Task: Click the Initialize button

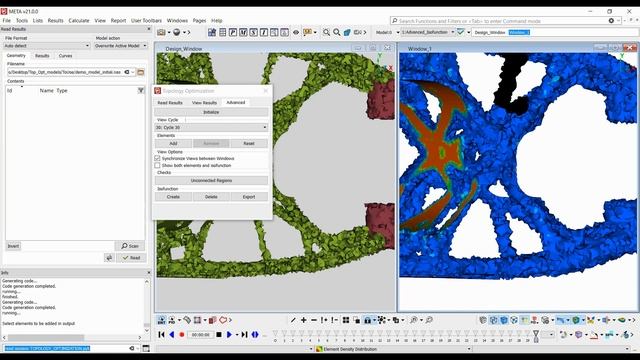Action: click(x=211, y=112)
